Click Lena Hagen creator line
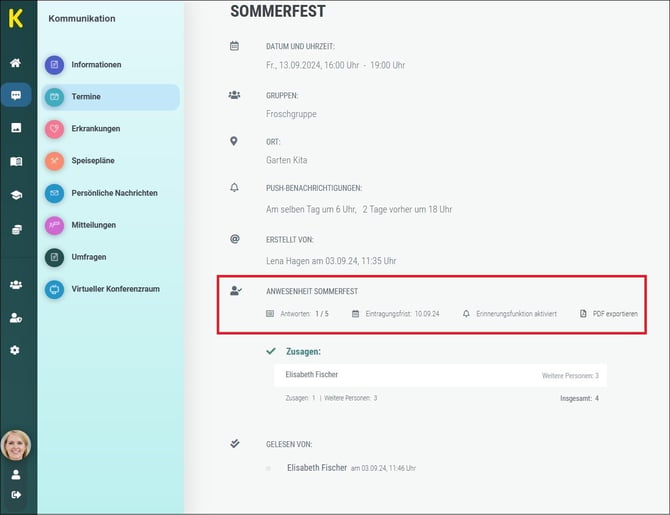This screenshot has width=670, height=515. [331, 261]
